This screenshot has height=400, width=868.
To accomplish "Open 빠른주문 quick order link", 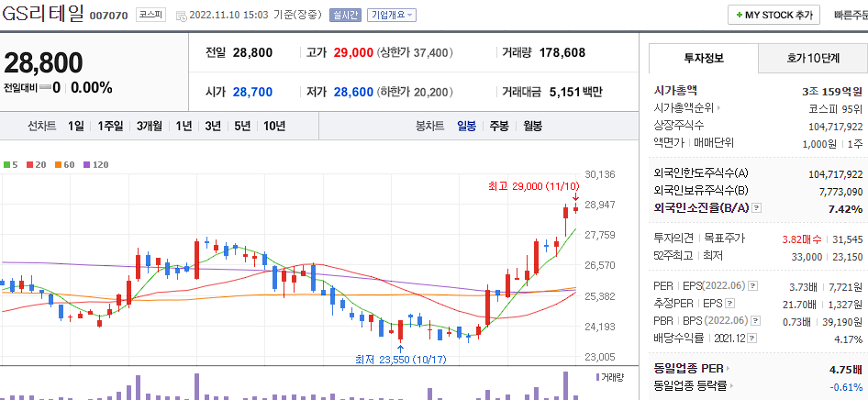I will [x=851, y=16].
